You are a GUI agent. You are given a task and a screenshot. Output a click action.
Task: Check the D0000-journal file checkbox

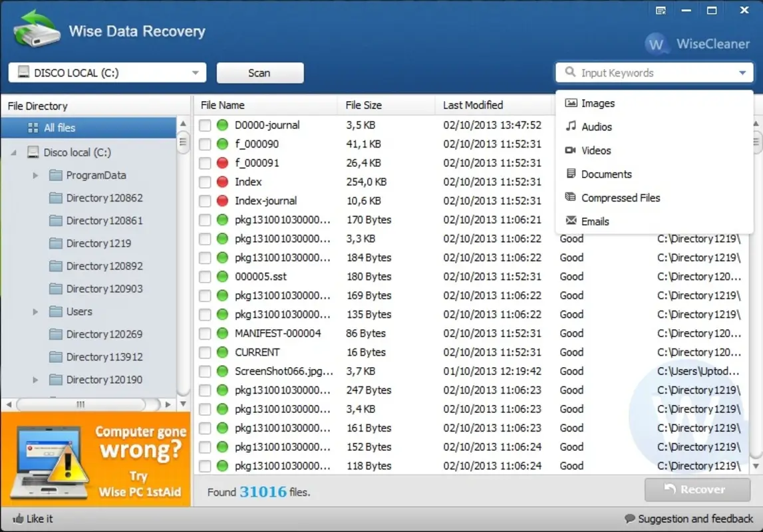click(204, 124)
